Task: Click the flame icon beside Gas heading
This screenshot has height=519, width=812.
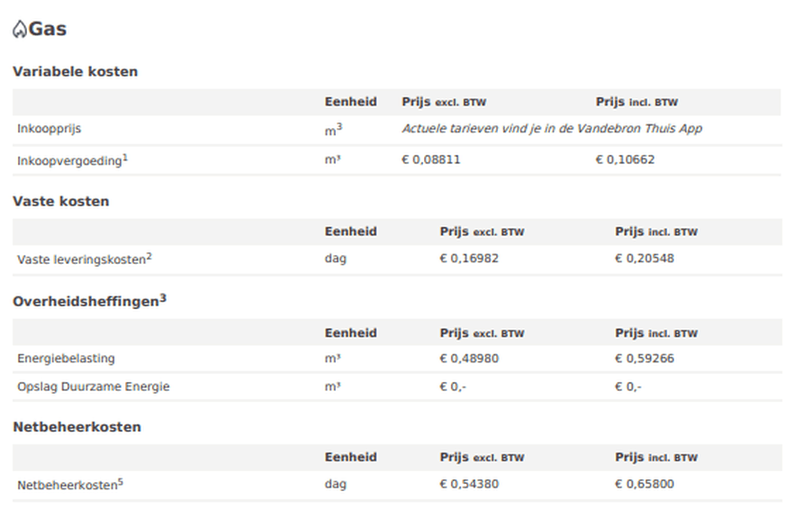Action: click(x=20, y=30)
